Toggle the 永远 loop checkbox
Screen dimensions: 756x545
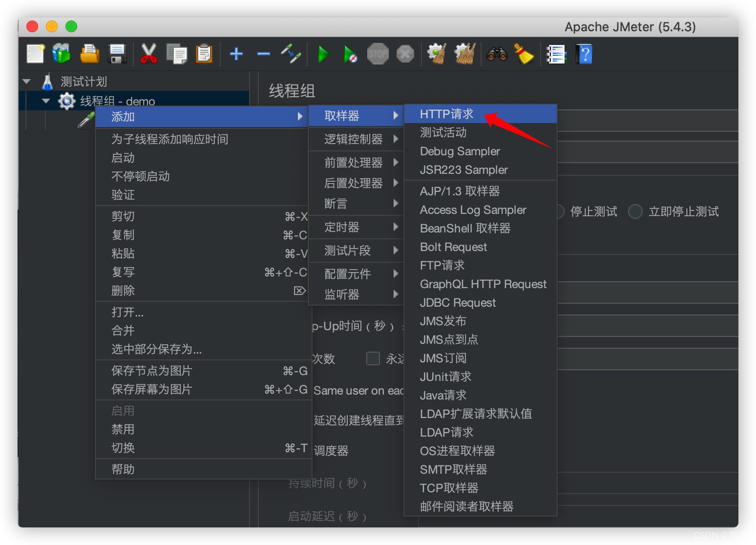[x=373, y=358]
